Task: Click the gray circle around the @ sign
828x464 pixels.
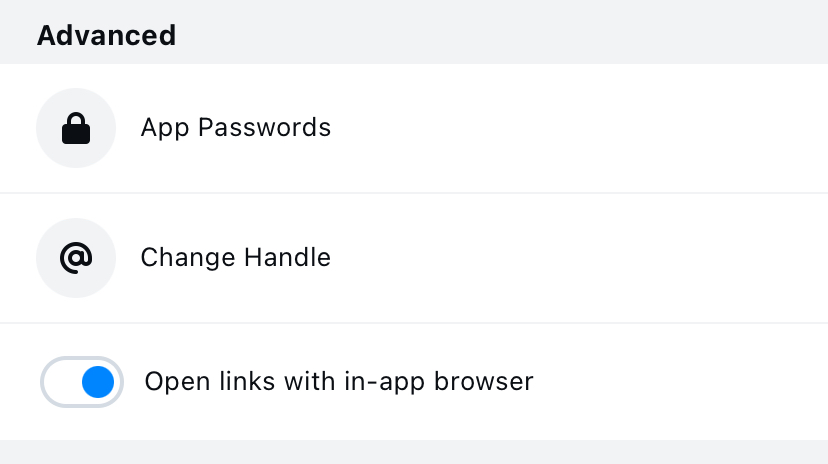Action: coord(54,240)
